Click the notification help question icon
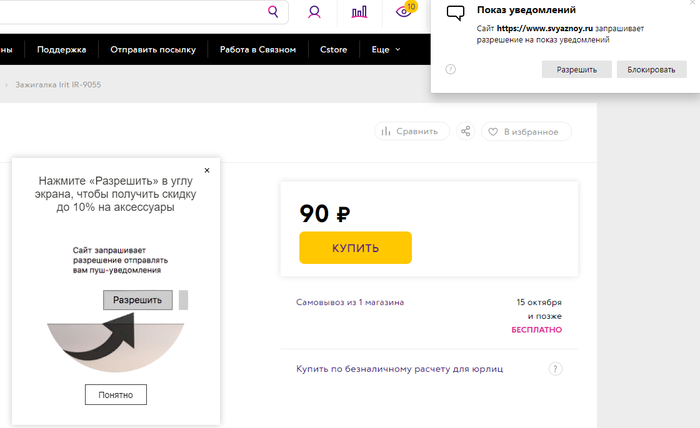700x428 pixels. pos(451,69)
